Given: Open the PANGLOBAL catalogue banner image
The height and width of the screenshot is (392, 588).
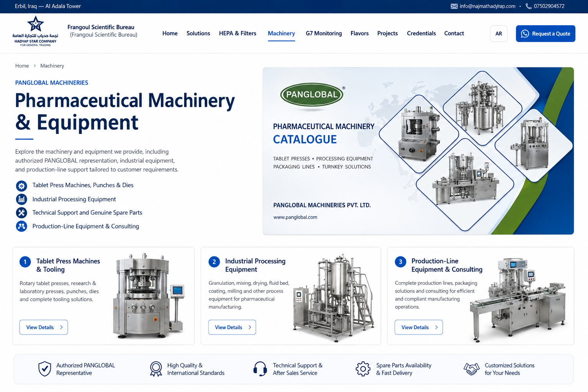Looking at the screenshot, I should pyautogui.click(x=418, y=151).
